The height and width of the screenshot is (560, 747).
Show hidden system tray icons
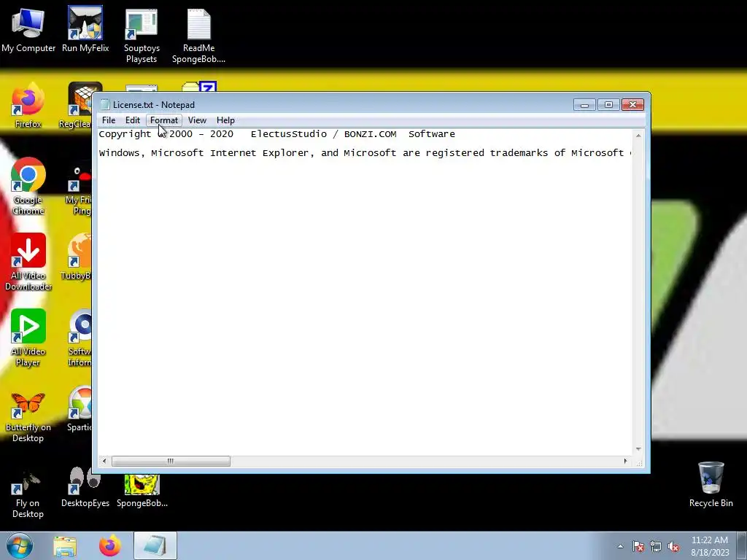point(620,547)
